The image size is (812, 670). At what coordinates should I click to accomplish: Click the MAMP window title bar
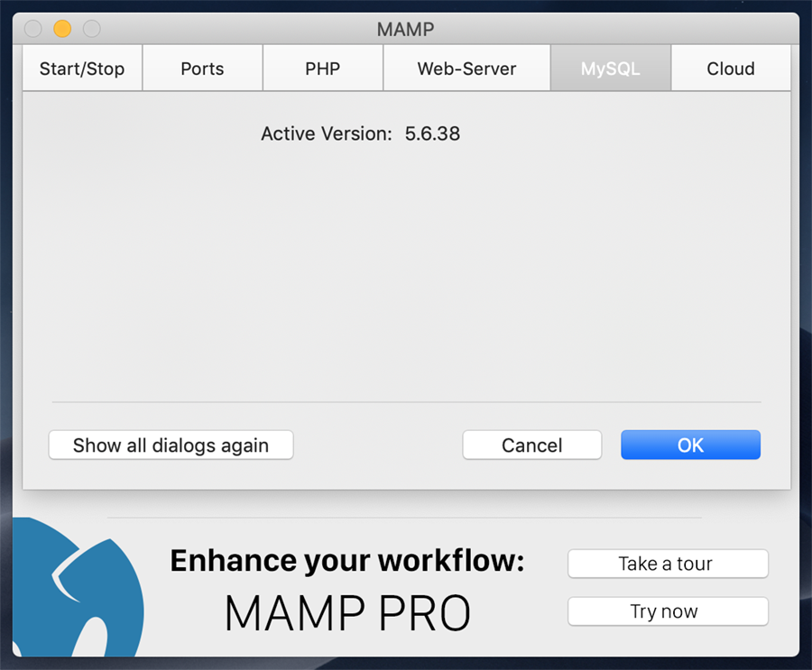(x=405, y=29)
